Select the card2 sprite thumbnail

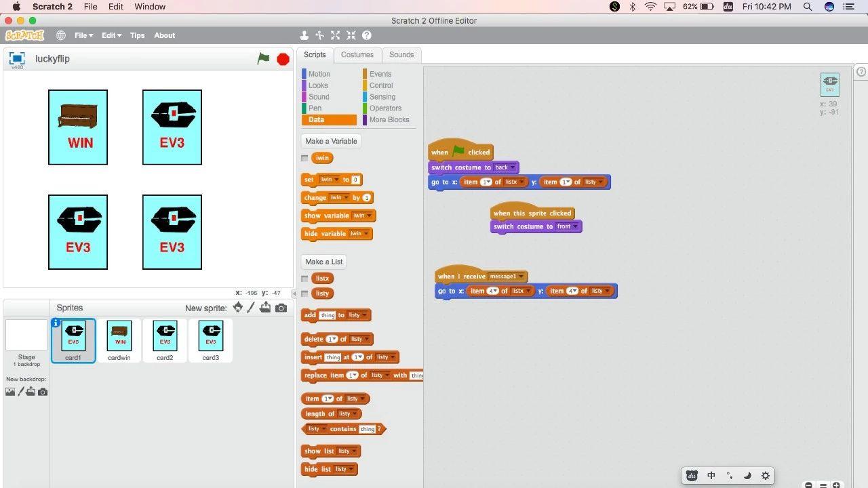click(x=165, y=340)
